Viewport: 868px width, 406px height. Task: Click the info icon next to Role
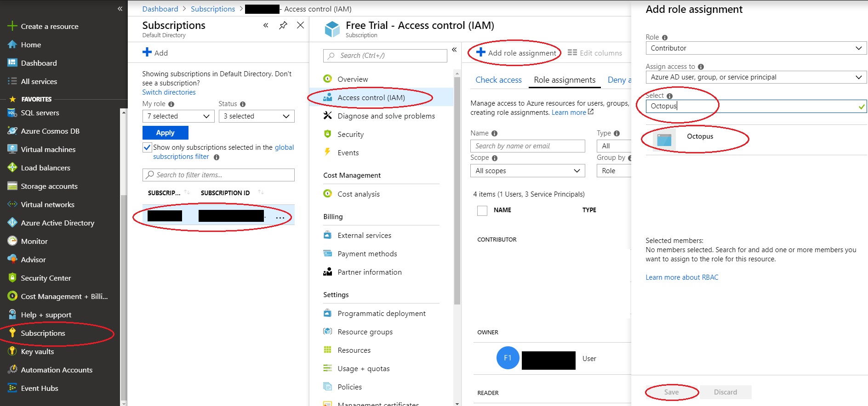[665, 38]
